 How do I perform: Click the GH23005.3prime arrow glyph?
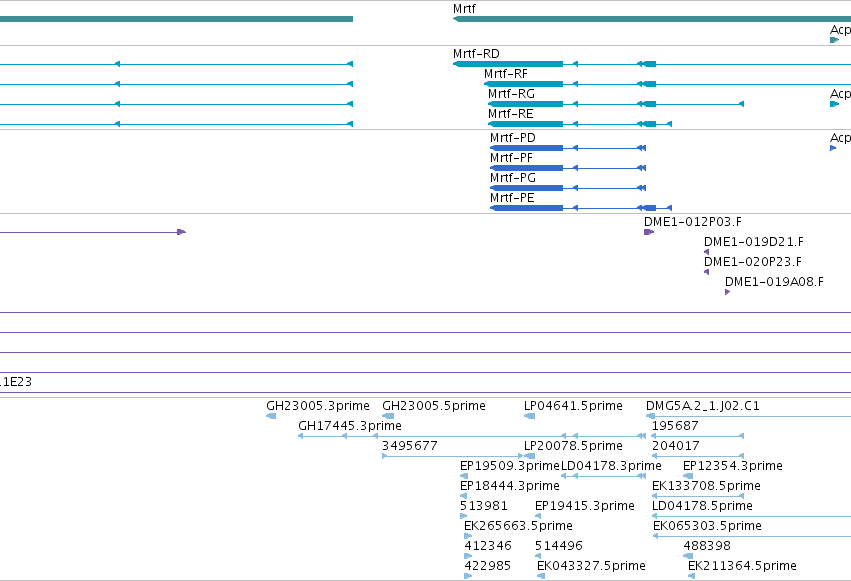tap(271, 416)
